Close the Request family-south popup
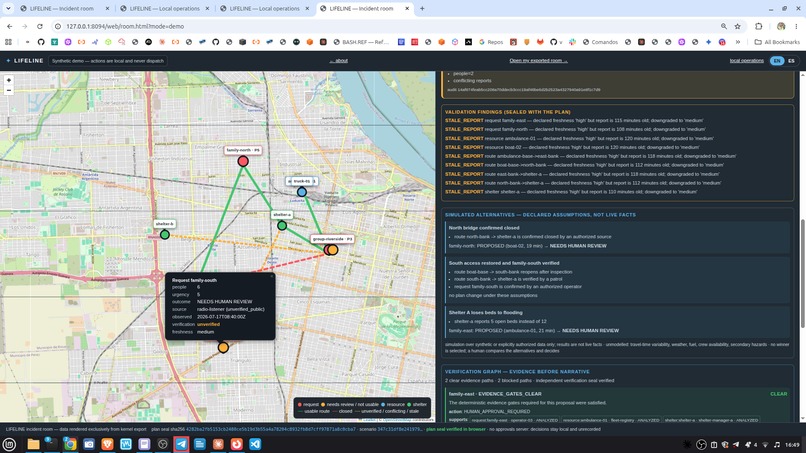Image resolution: width=806 pixels, height=453 pixels. 271,276
